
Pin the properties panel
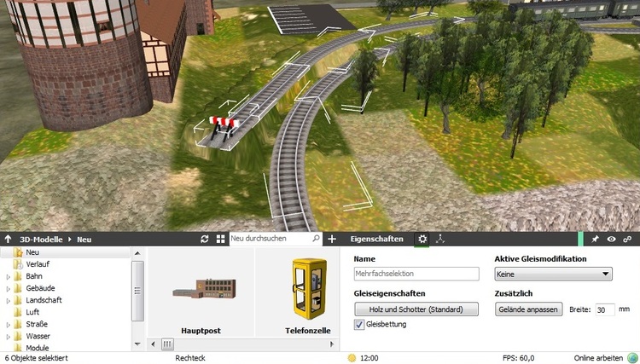(x=595, y=239)
